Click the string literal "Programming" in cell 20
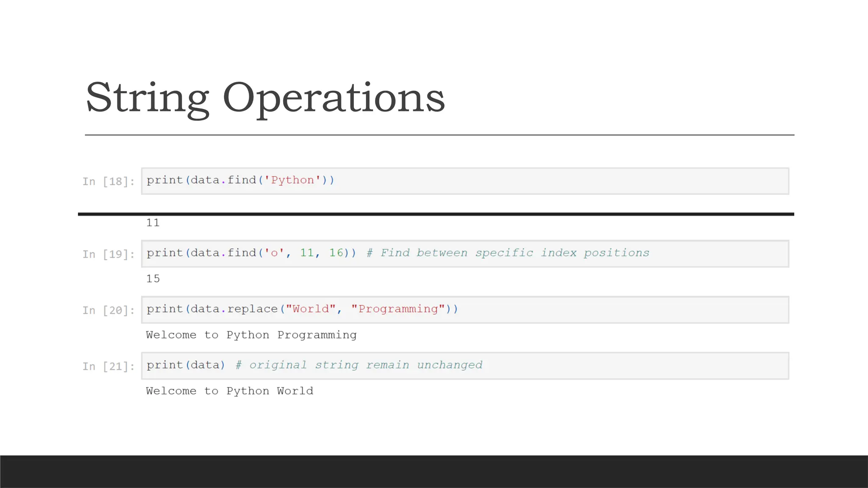This screenshot has height=488, width=868. coord(398,309)
